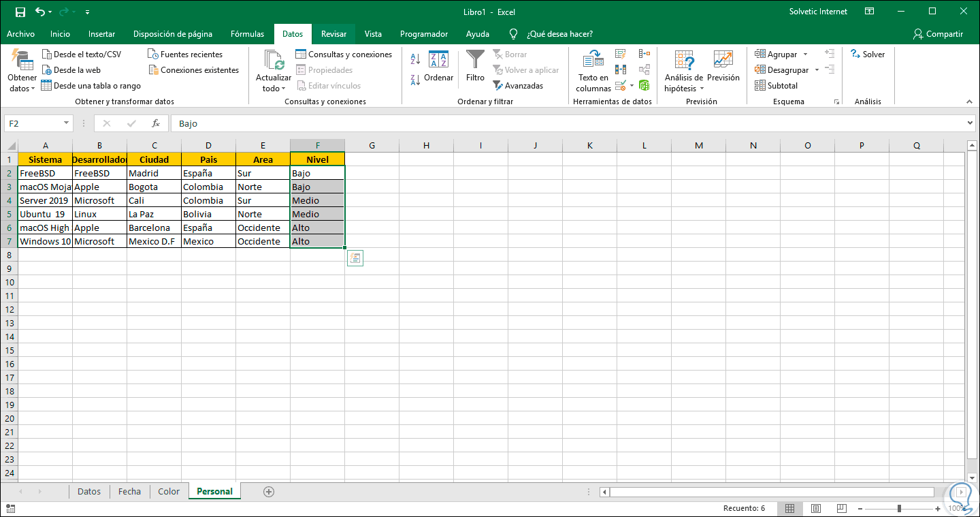Expand the undo history dropdown arrow
This screenshot has width=980, height=517.
click(x=51, y=12)
